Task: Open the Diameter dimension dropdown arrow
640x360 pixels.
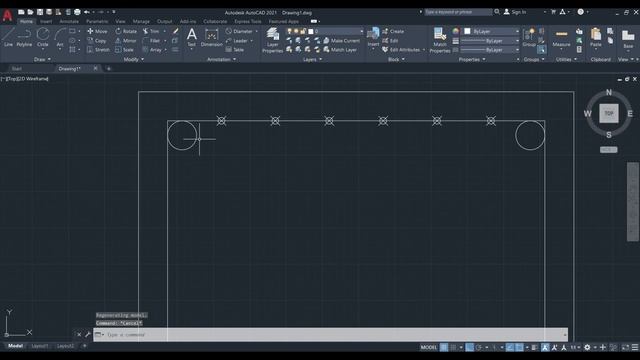Action: [257, 31]
